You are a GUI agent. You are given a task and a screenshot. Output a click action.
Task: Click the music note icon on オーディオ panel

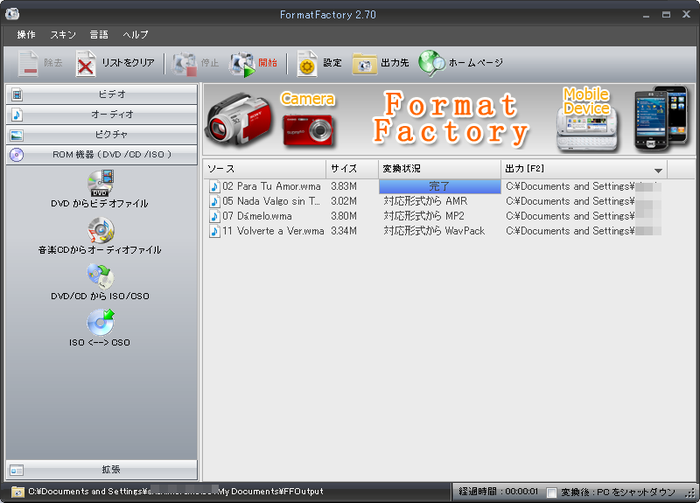pyautogui.click(x=17, y=115)
